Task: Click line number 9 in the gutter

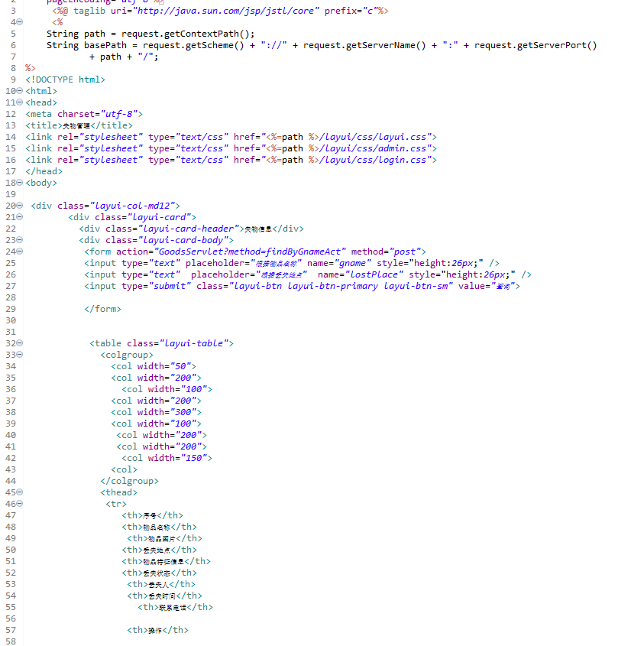Action: click(x=13, y=80)
